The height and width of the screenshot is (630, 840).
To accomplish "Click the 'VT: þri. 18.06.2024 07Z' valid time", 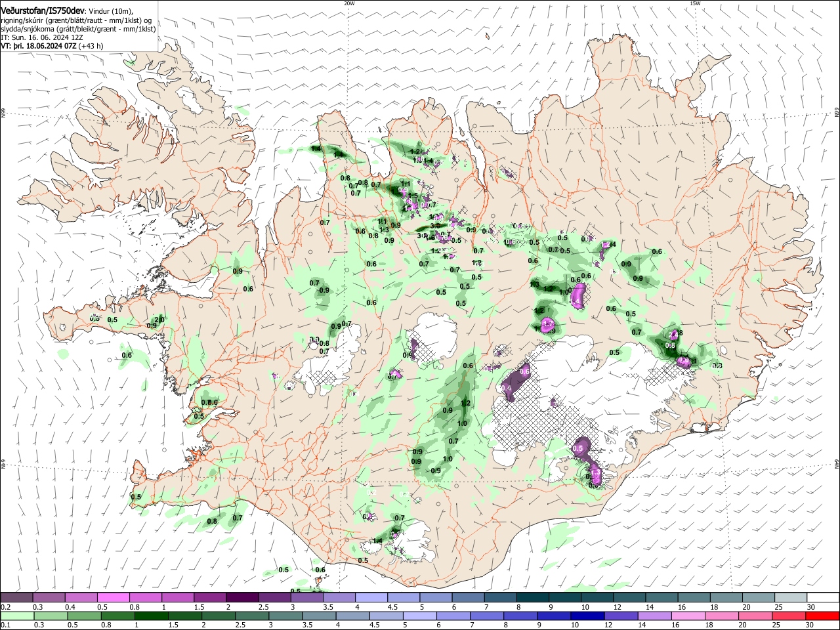I will tap(39, 46).
